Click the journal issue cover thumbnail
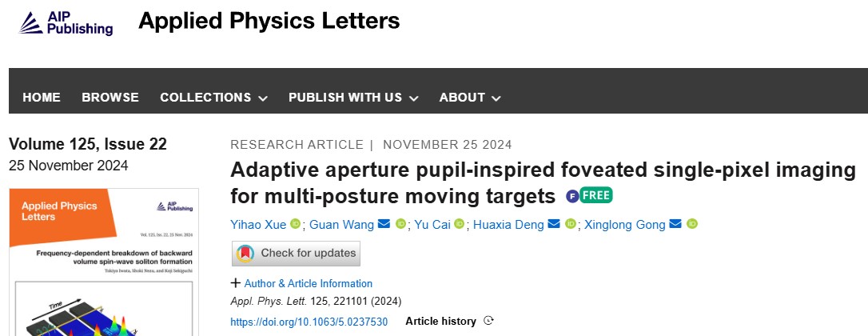The image size is (868, 336). (x=104, y=262)
